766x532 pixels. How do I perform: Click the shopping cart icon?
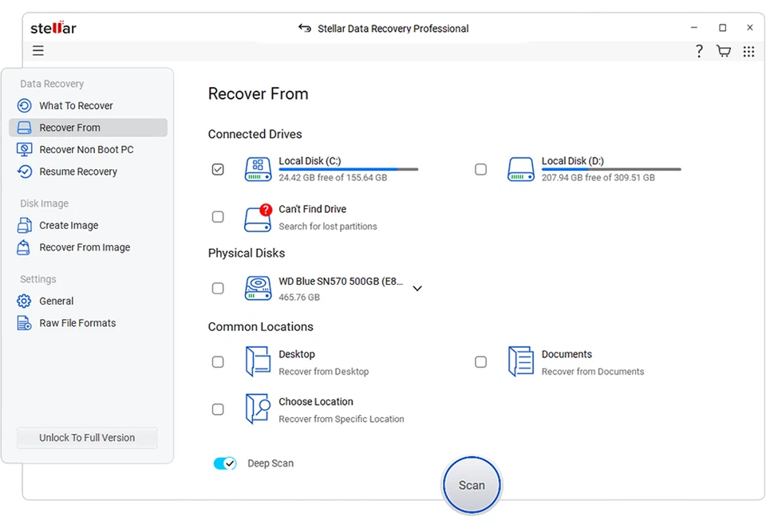point(723,51)
